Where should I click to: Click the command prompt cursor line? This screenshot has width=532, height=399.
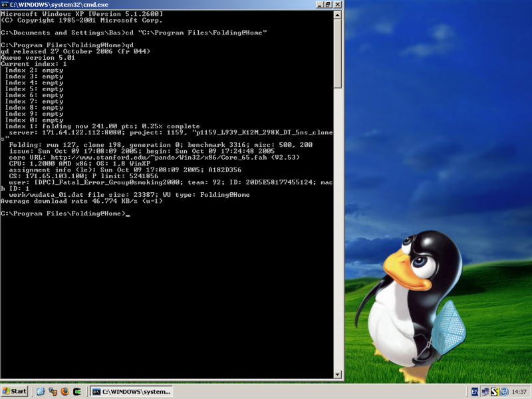65,213
